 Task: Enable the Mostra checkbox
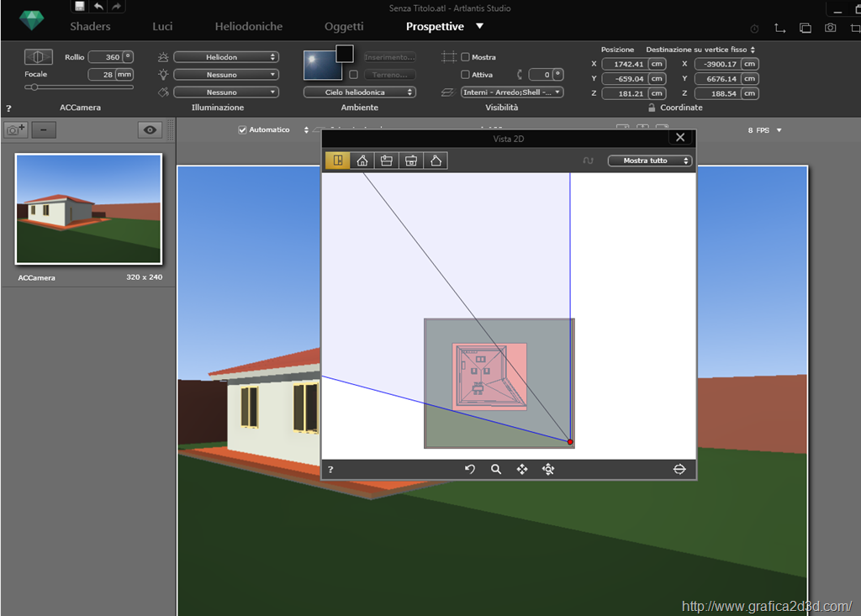pos(466,57)
